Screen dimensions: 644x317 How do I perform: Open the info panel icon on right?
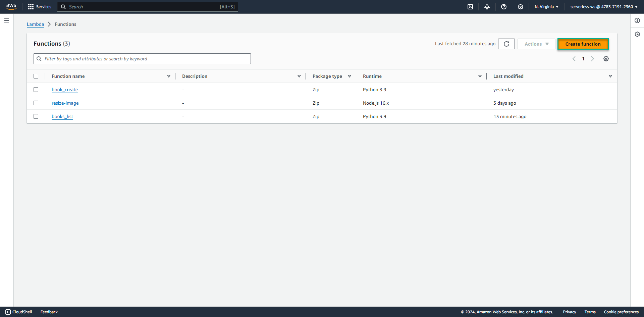(637, 20)
